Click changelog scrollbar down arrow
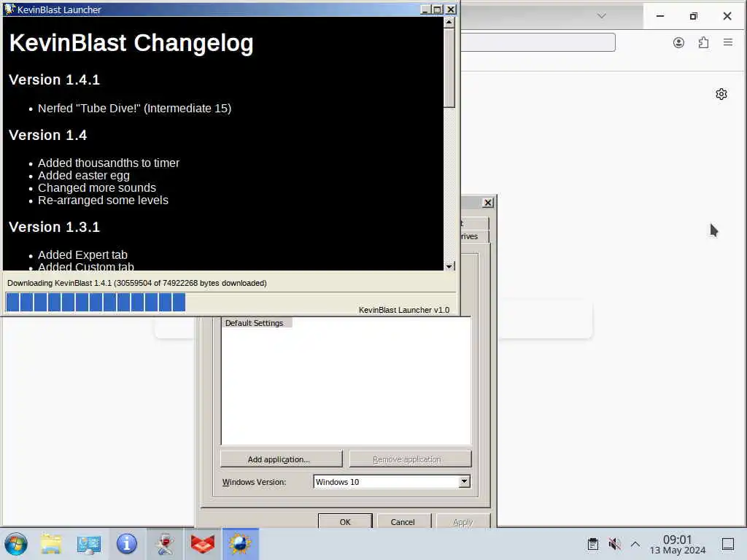The height and width of the screenshot is (560, 747). coord(449,266)
